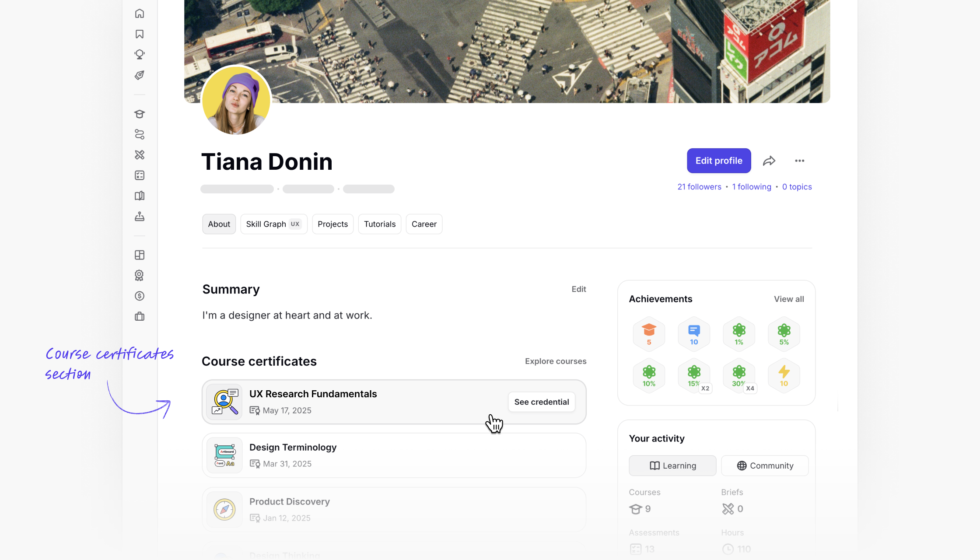Image resolution: width=980 pixels, height=560 pixels.
Task: Click the 21 followers link
Action: 700,187
